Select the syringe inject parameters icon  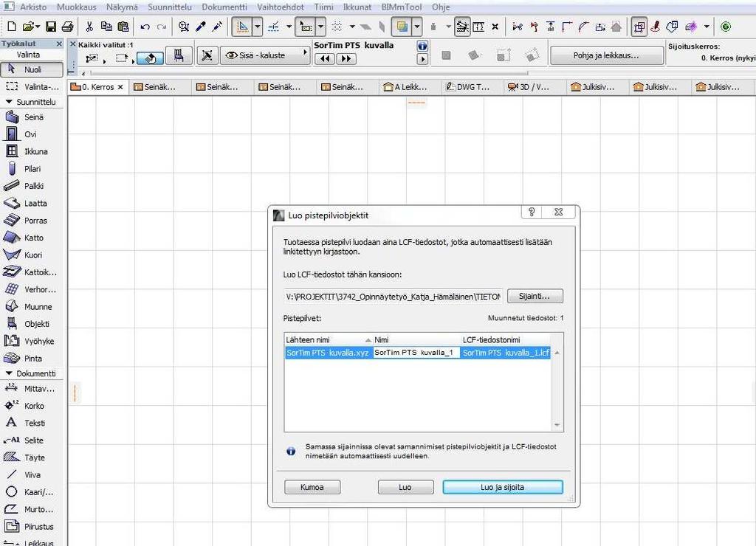[x=218, y=27]
